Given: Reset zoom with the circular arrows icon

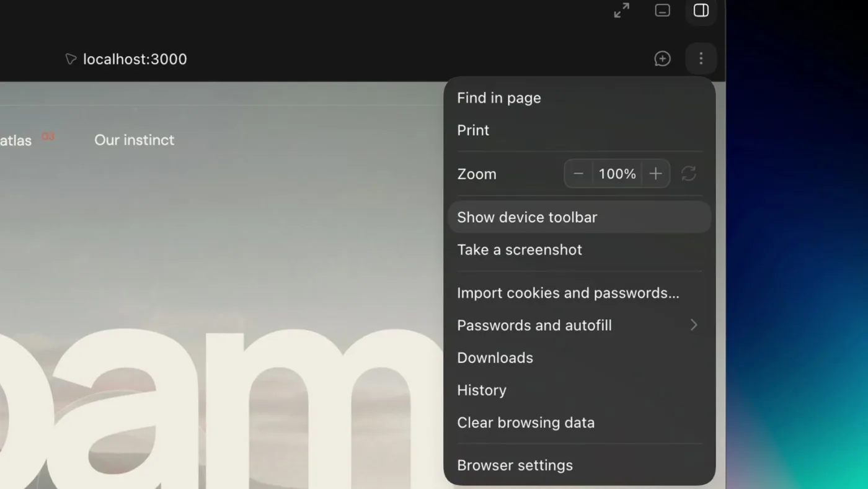Looking at the screenshot, I should click(689, 174).
